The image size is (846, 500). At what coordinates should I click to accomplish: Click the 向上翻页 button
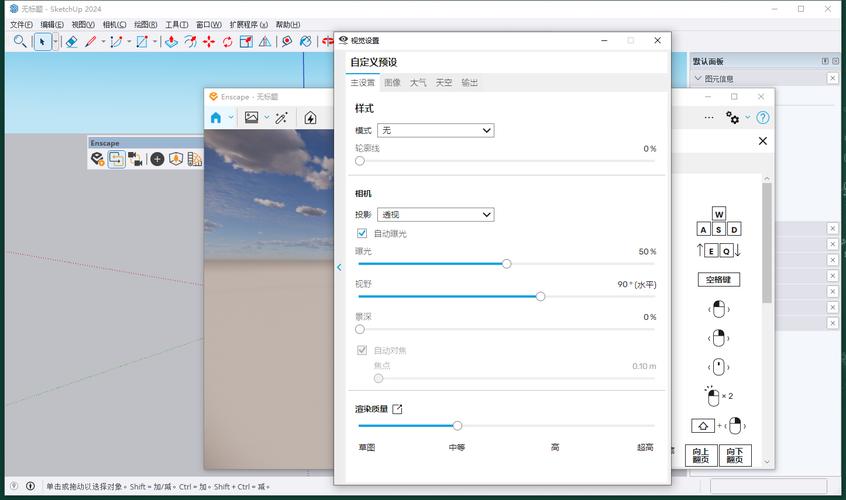701,455
